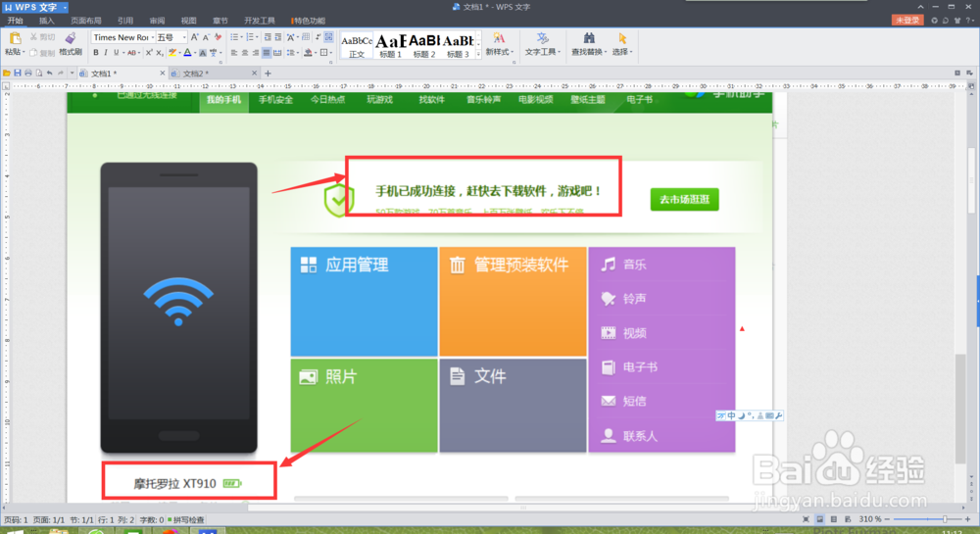Decrease font size with the smaller A icon

pos(206,37)
